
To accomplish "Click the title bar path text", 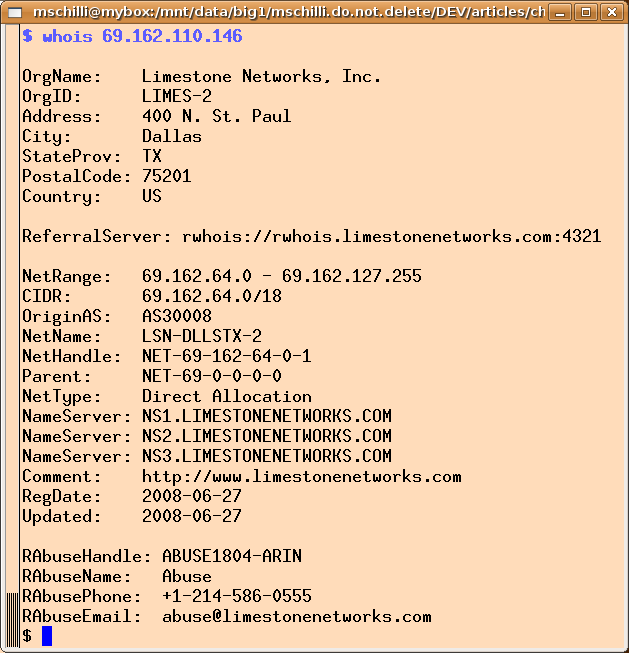I will coord(289,12).
